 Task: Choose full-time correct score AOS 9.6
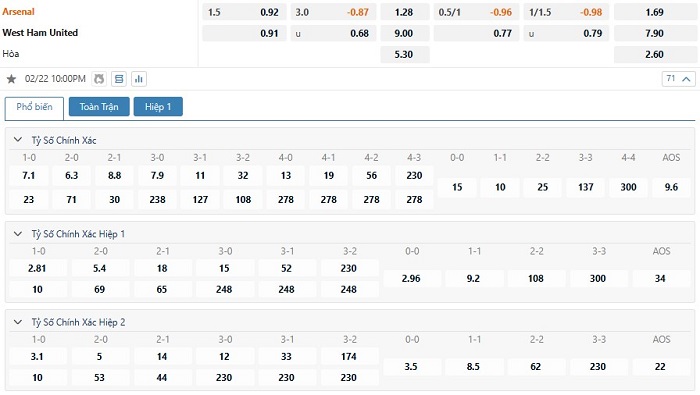[671, 187]
